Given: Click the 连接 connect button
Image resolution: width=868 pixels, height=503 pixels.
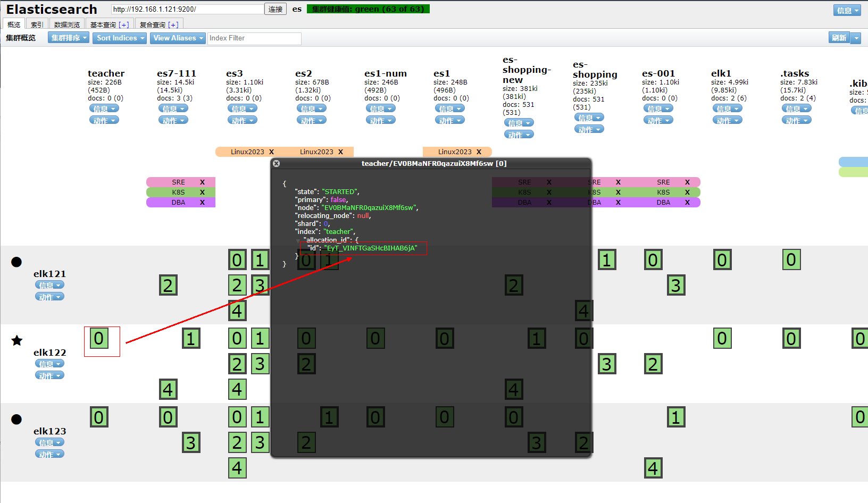Looking at the screenshot, I should pyautogui.click(x=276, y=9).
